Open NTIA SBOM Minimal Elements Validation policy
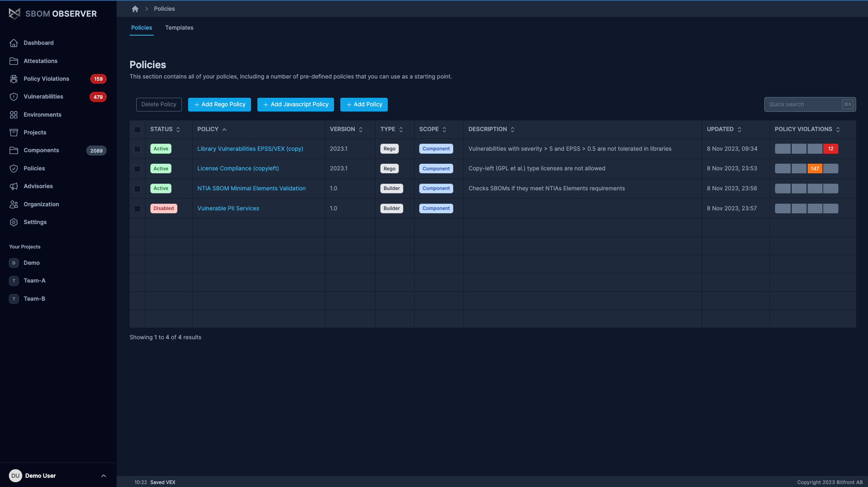 (251, 189)
